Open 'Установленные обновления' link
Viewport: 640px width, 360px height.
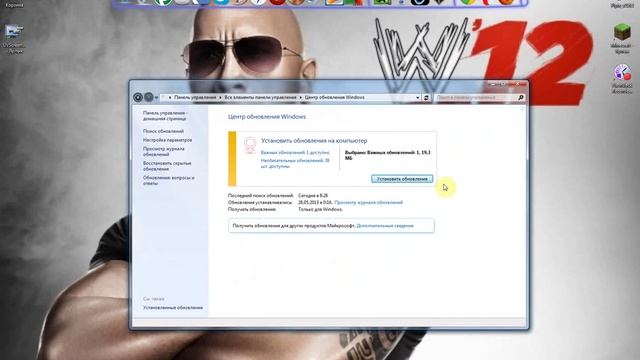click(173, 307)
